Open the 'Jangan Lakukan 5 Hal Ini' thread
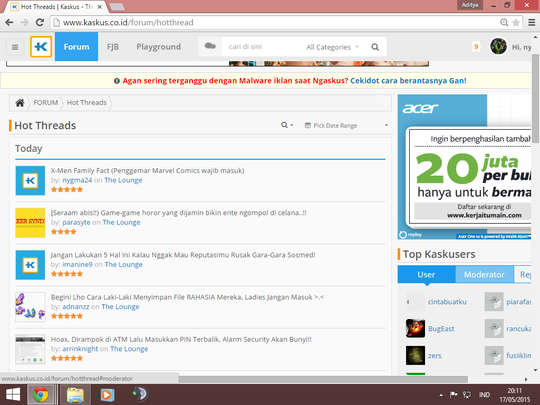Image resolution: width=540 pixels, height=405 pixels. 183,255
